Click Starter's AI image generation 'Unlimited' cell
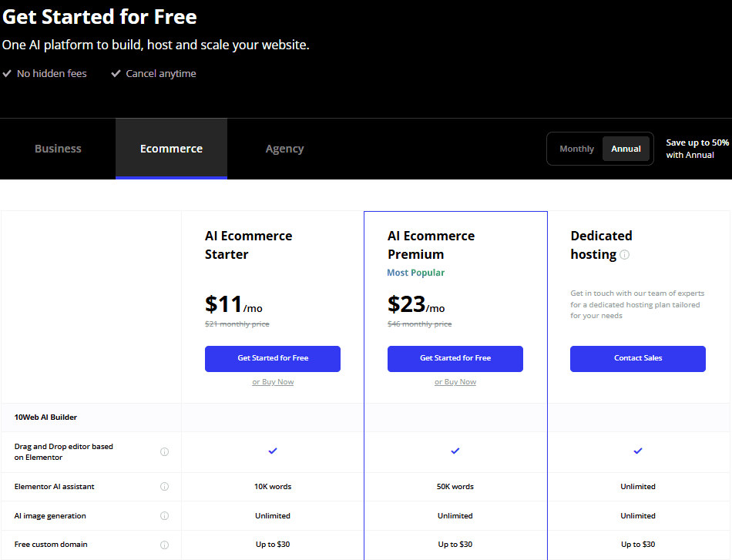732x560 pixels. [273, 515]
